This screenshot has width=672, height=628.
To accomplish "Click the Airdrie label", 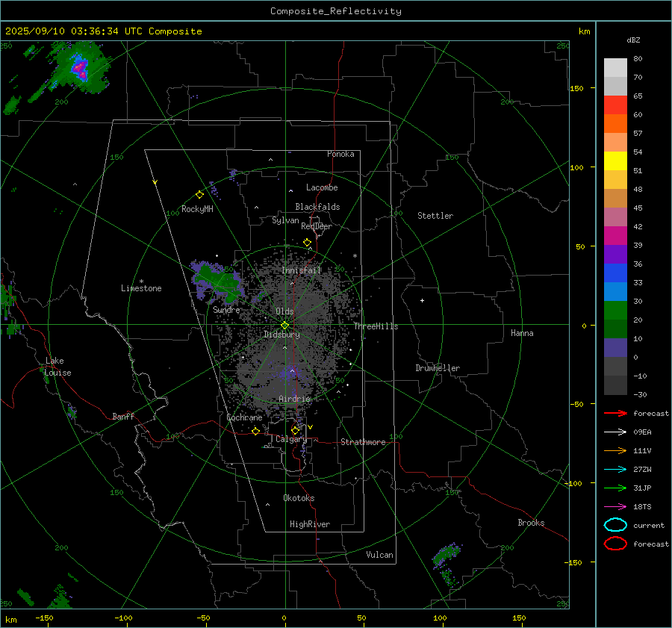I will 294,399.
